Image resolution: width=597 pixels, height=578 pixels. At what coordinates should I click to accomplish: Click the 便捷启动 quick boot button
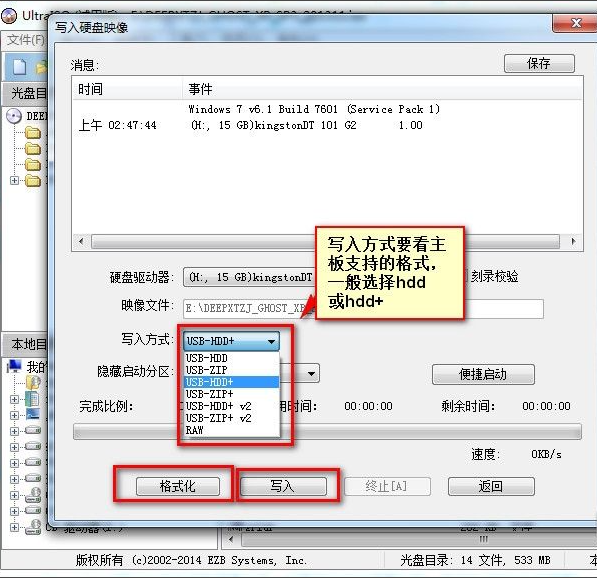pos(483,374)
